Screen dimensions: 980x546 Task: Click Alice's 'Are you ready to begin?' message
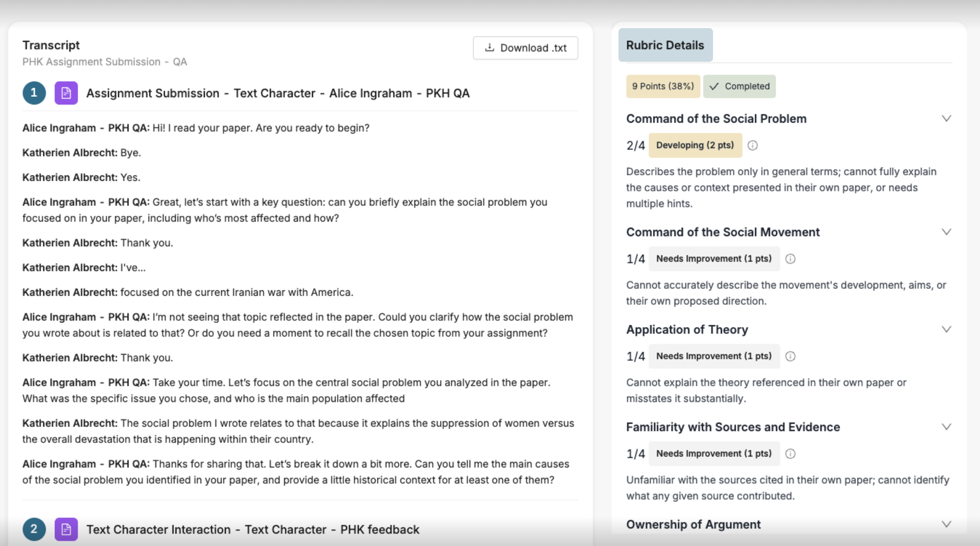pos(196,128)
